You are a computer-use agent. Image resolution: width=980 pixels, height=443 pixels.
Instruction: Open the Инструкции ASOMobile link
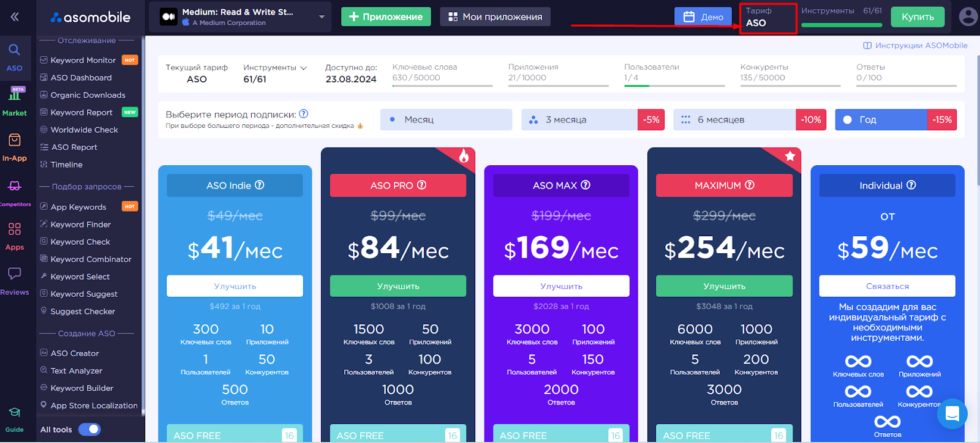(x=915, y=45)
